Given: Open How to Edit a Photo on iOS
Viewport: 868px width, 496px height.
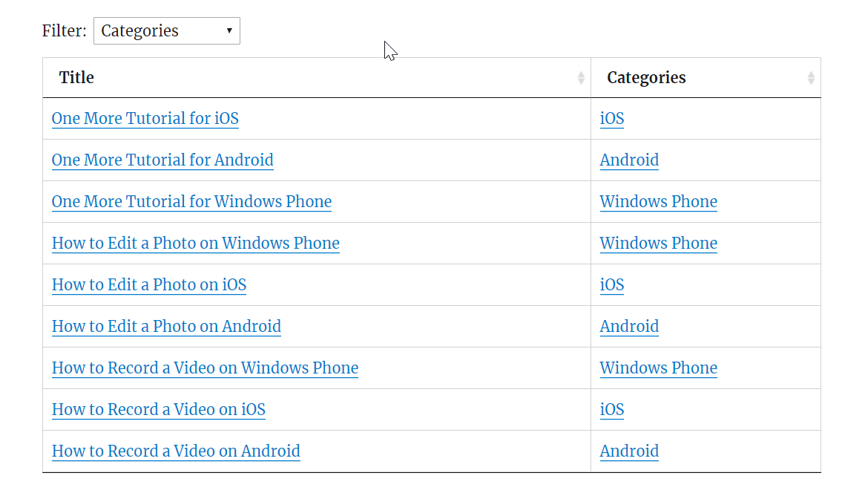Looking at the screenshot, I should [x=149, y=285].
